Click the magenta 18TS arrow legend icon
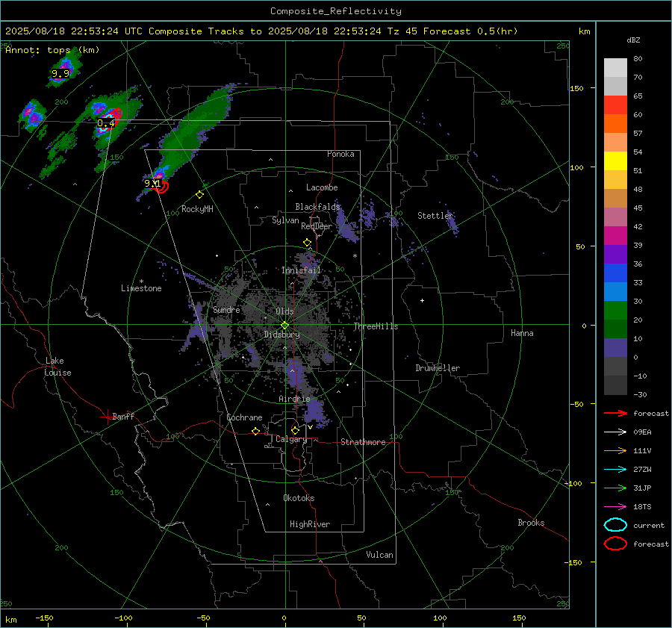This screenshot has width=672, height=628. pos(615,507)
